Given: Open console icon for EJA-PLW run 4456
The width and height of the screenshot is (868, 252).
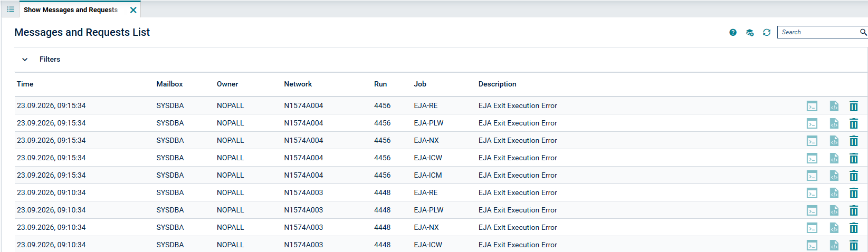Looking at the screenshot, I should click(x=812, y=123).
